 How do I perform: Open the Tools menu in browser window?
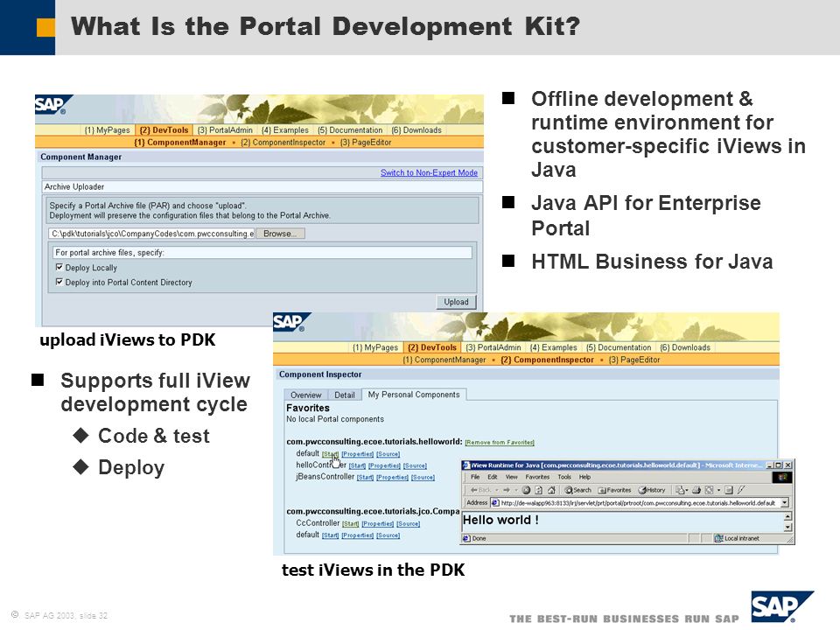(x=564, y=477)
